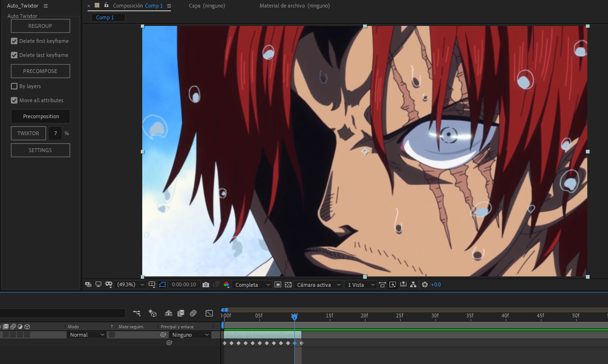The image size is (608, 364).
Task: Toggle the preserve transparency T switch for the layer
Action: [112, 335]
